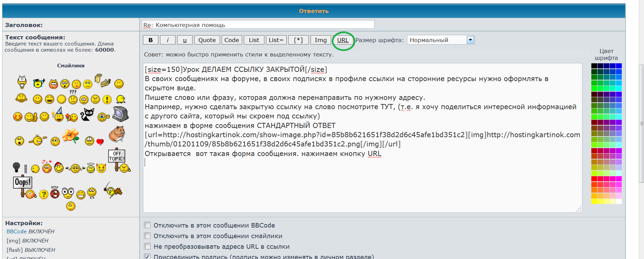The width and height of the screenshot is (644, 259).
Task: Insert the Santa hat smiley
Action: [x=59, y=167]
